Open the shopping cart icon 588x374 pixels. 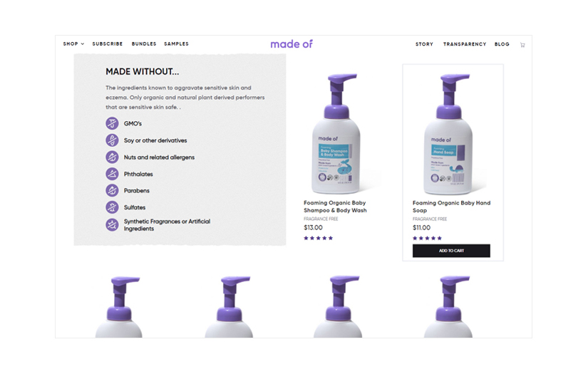coord(522,45)
